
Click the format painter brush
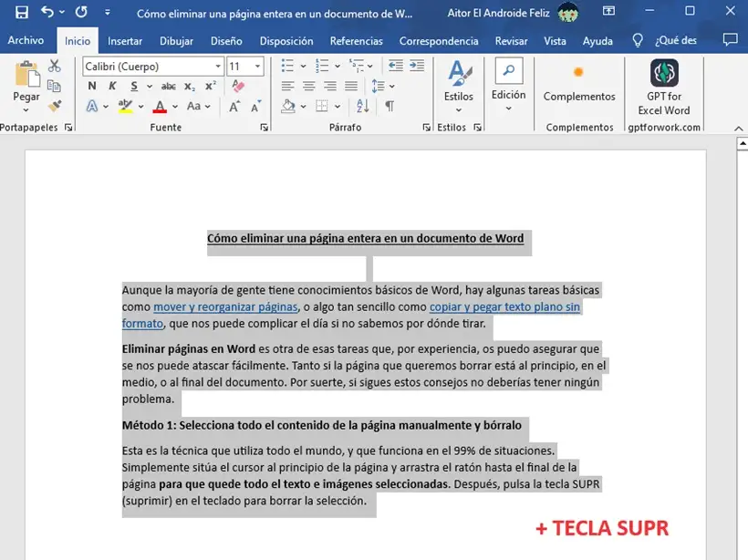(55, 106)
